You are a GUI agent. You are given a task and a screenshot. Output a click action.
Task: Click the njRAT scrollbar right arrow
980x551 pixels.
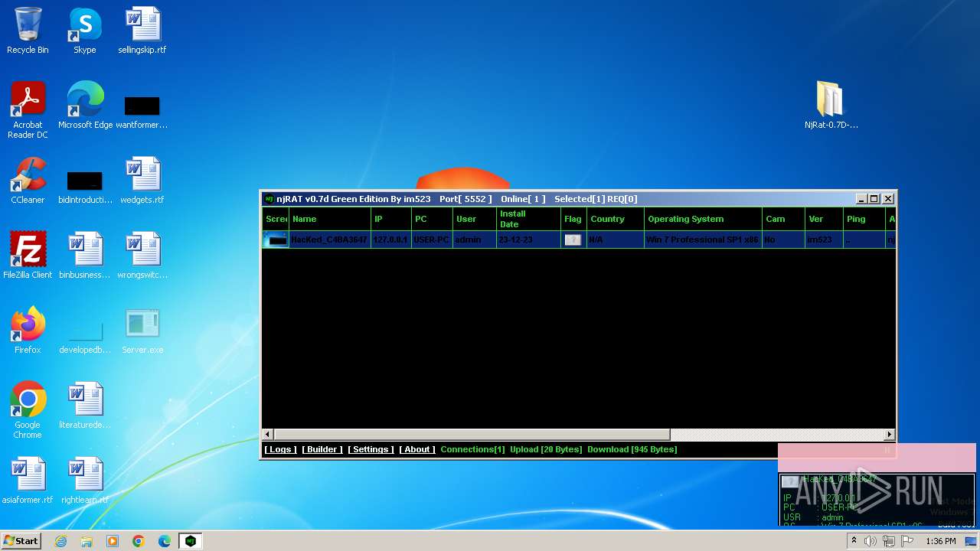click(889, 435)
